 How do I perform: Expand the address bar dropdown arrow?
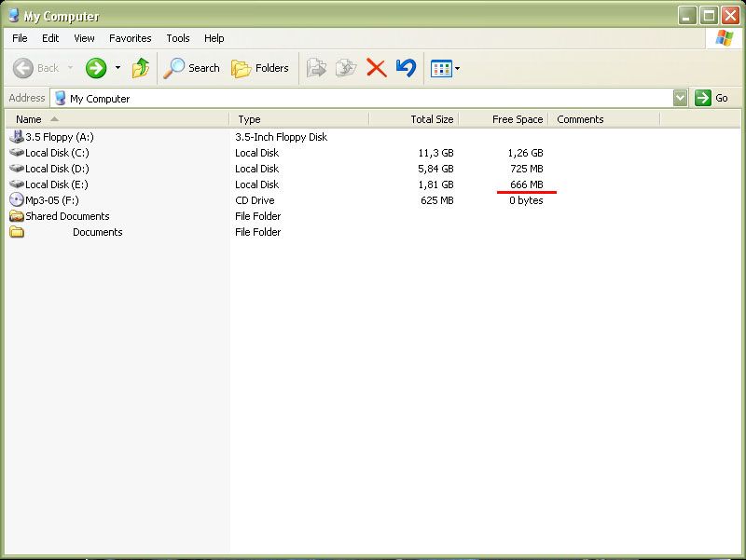coord(680,98)
